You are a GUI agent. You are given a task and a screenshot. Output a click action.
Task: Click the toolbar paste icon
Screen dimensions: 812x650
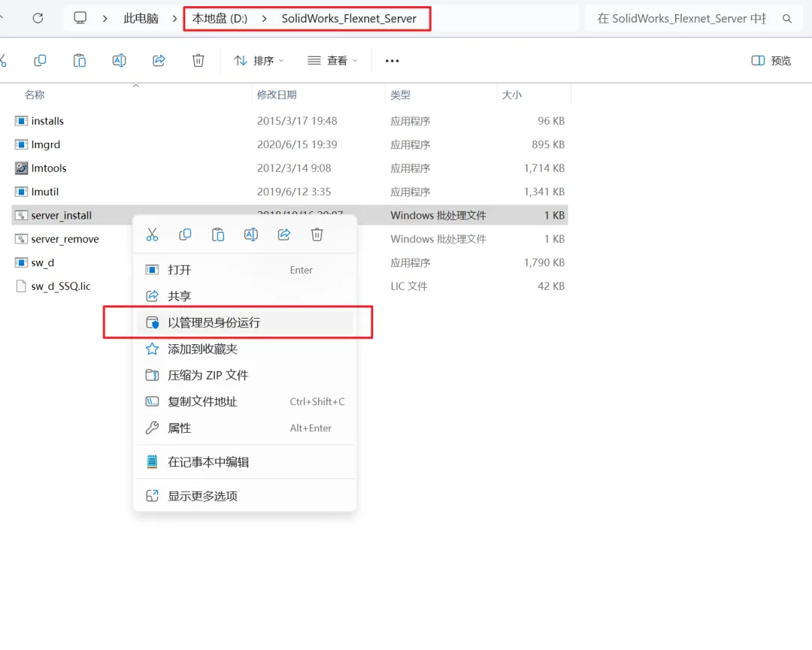[79, 61]
